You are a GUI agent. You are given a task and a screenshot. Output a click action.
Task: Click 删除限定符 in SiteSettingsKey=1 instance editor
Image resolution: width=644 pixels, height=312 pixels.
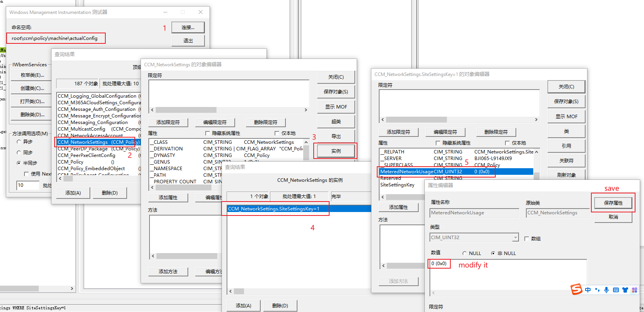(496, 132)
